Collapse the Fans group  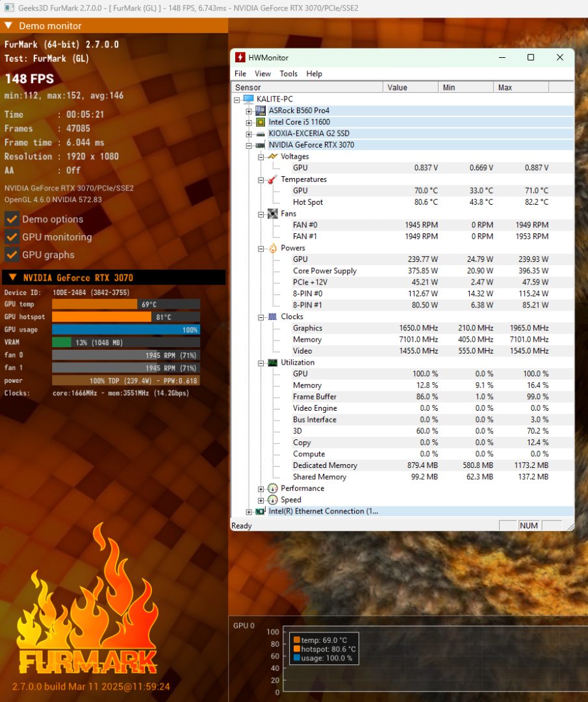(261, 214)
